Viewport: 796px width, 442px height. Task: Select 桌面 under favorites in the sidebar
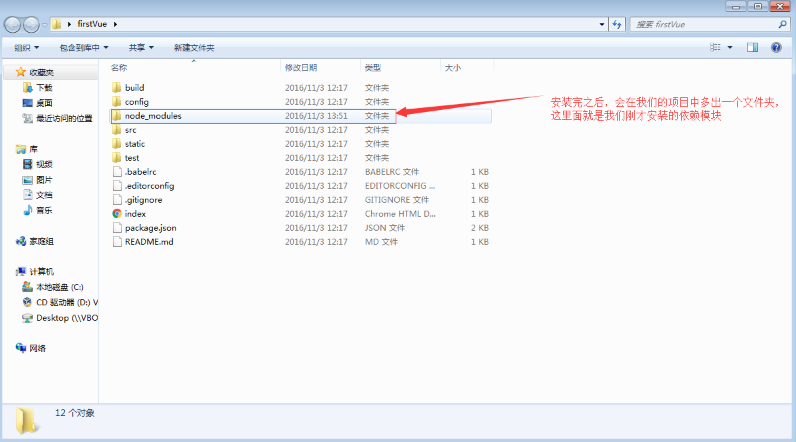coord(44,102)
